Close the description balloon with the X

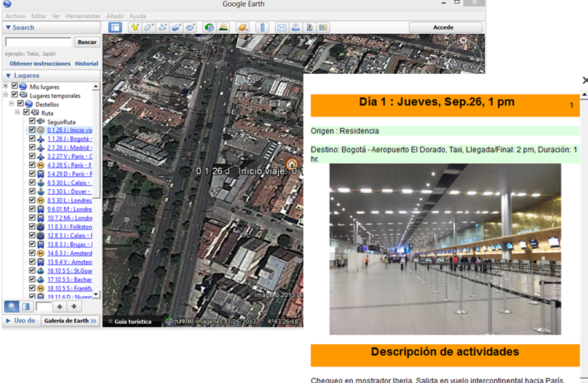(x=585, y=80)
